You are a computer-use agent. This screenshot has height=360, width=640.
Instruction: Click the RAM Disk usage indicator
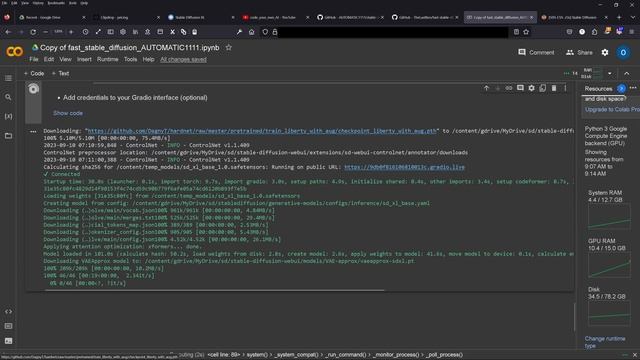pos(591,73)
